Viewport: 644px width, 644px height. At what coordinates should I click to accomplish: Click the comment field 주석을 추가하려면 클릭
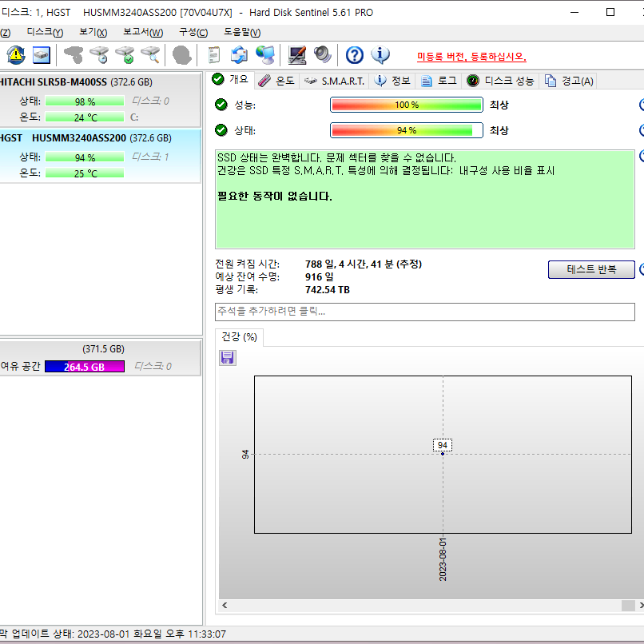coord(425,312)
